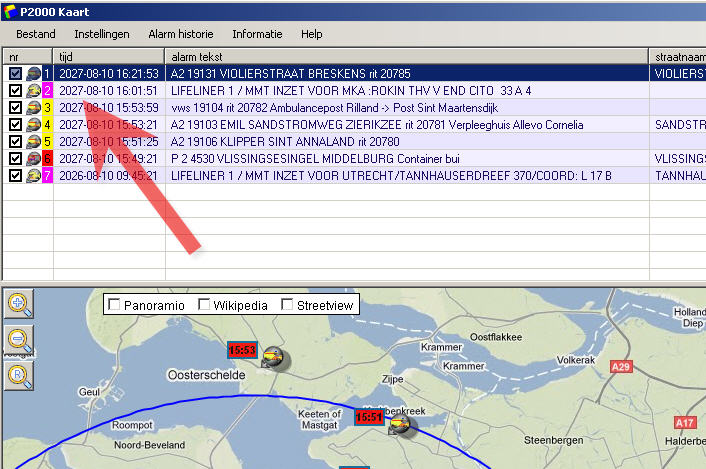Uncheck the checkbox for alarm row 6

tap(15, 158)
